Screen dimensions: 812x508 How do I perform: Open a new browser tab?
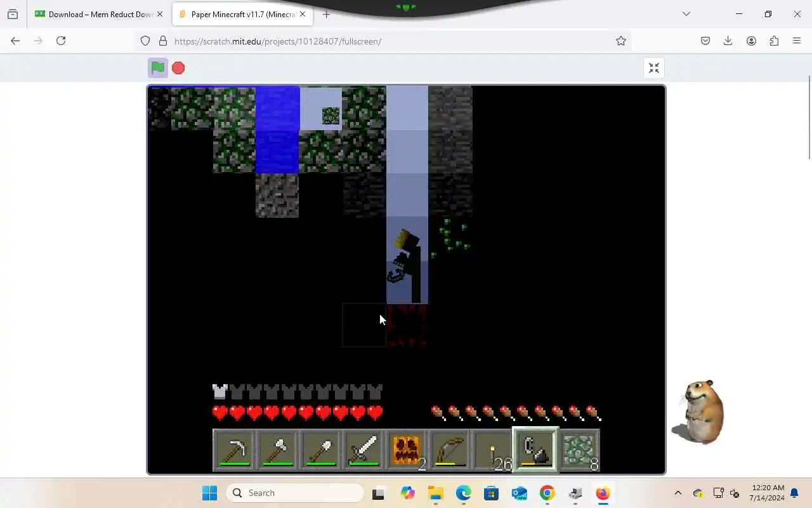[326, 14]
